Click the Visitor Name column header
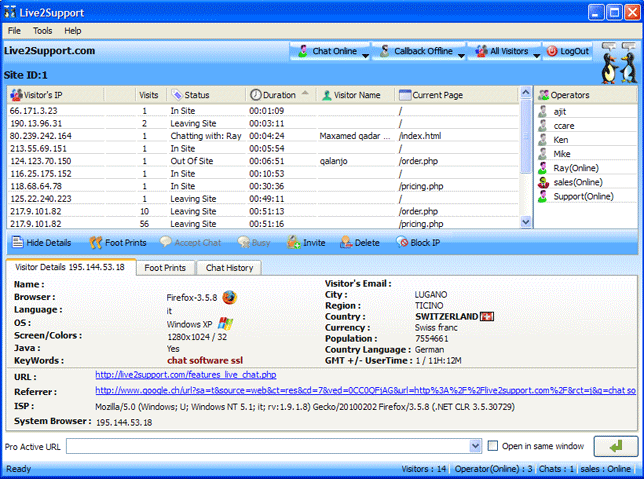The height and width of the screenshot is (479, 644). pos(356,95)
